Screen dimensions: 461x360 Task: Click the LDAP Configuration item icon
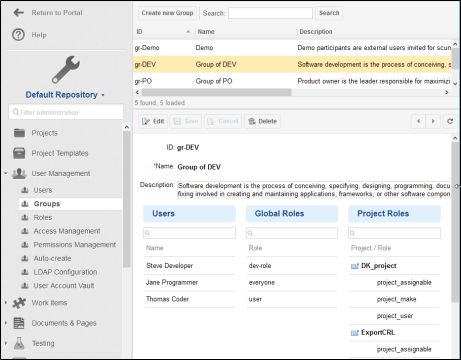point(25,272)
